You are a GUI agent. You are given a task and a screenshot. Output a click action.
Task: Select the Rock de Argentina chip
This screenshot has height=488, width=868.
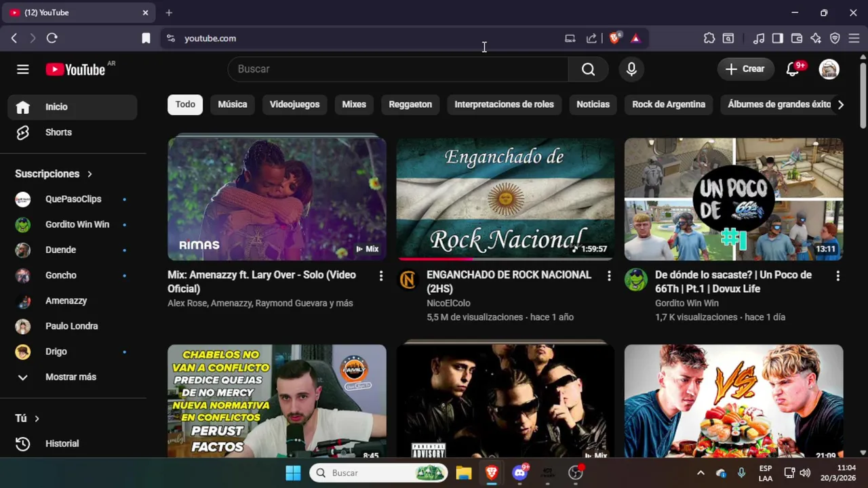point(669,104)
